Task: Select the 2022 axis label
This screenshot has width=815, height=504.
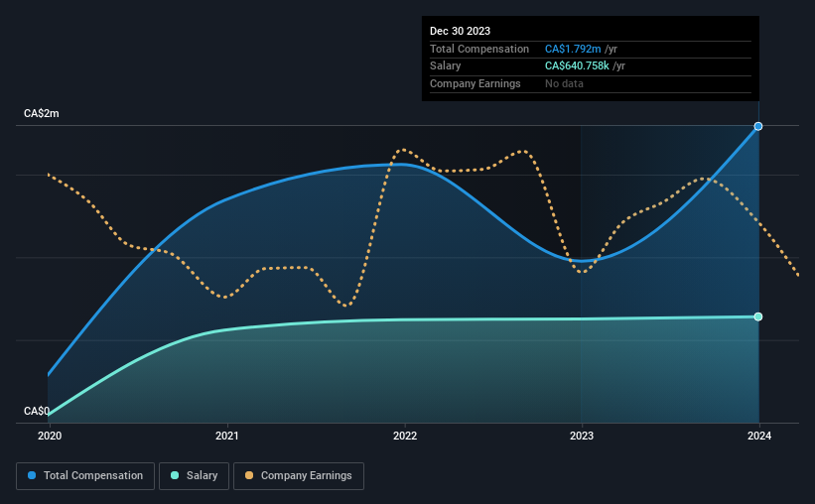Action: 405,436
